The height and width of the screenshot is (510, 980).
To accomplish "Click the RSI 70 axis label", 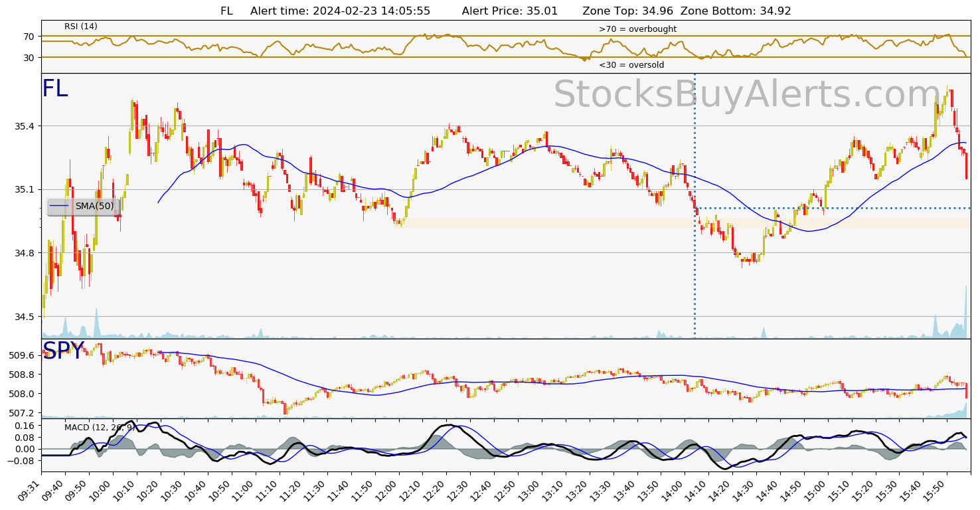I will coord(29,37).
